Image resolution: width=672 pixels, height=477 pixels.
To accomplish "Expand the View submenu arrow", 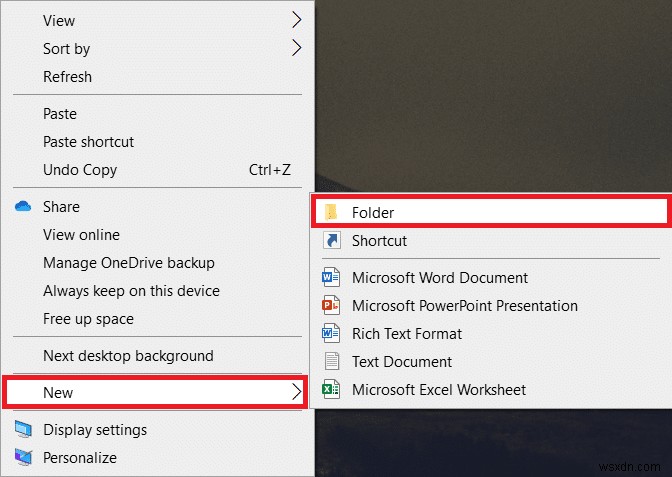I will click(296, 20).
